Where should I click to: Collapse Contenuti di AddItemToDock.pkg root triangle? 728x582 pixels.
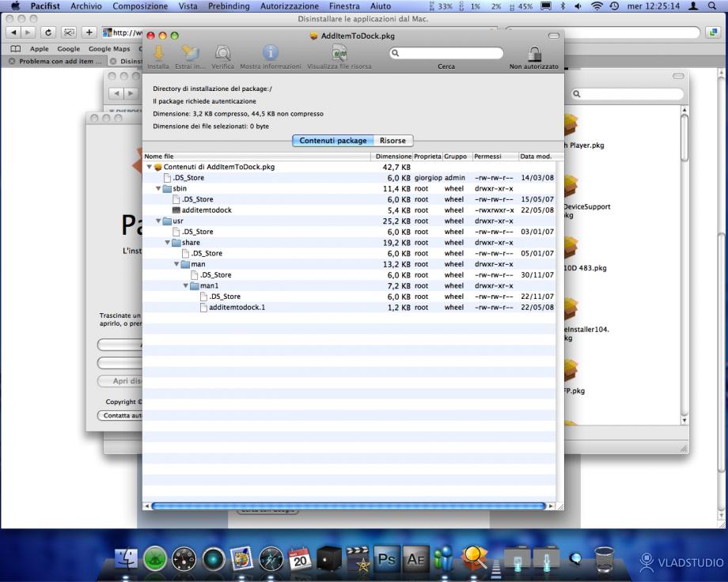pos(150,167)
